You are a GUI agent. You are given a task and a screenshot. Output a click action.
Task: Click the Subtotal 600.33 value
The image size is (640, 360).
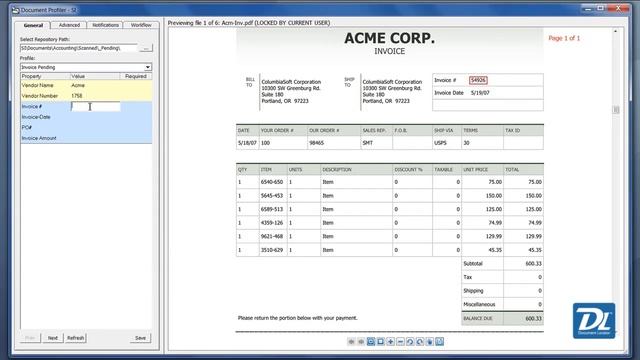[x=533, y=264]
